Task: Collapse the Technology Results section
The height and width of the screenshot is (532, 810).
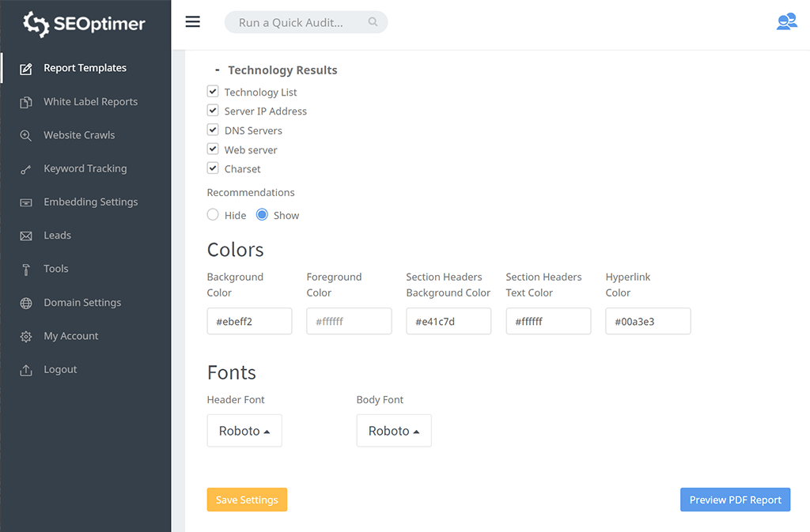Action: tap(218, 70)
